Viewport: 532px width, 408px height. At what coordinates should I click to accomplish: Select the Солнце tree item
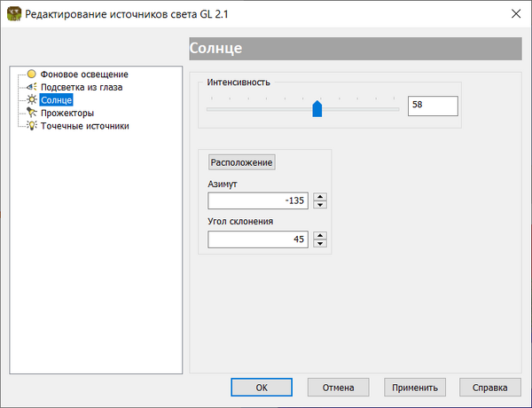pos(57,100)
